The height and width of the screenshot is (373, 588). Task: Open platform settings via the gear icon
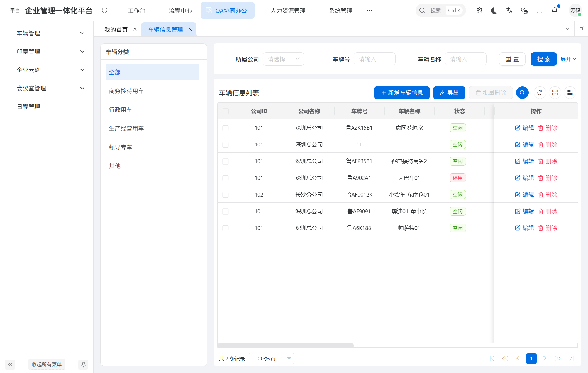click(x=479, y=10)
